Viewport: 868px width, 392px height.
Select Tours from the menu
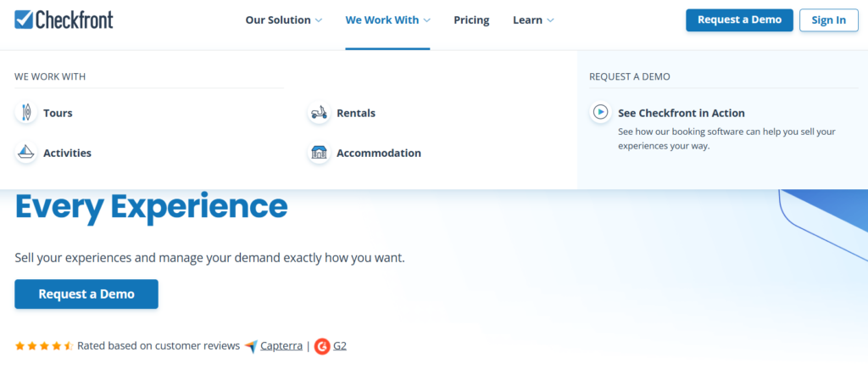[x=58, y=113]
